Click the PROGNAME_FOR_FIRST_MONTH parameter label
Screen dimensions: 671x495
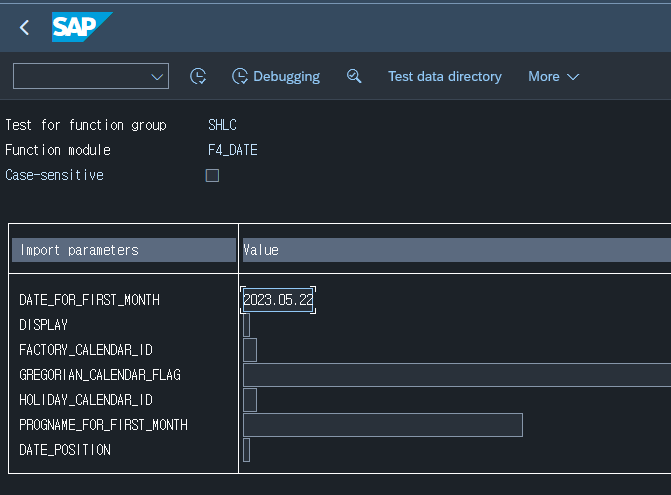(104, 425)
